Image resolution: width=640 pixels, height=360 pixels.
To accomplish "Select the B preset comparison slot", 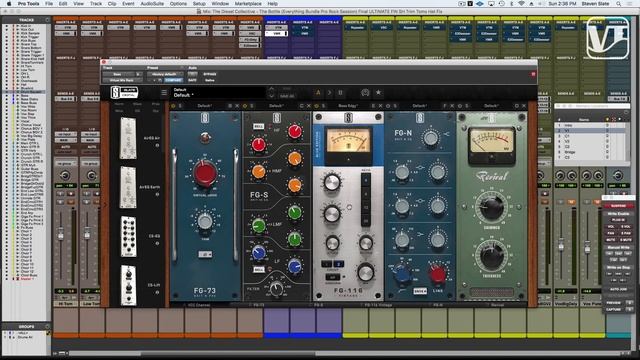I will (340, 93).
